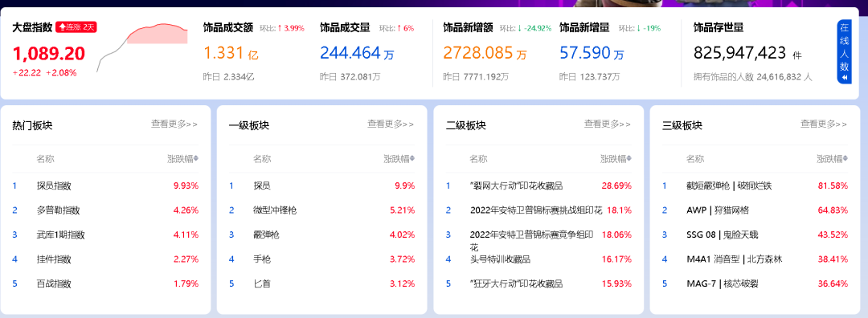The height and width of the screenshot is (318, 868).
Task: Click the 名称 header in 热门板块
Action: 45,159
